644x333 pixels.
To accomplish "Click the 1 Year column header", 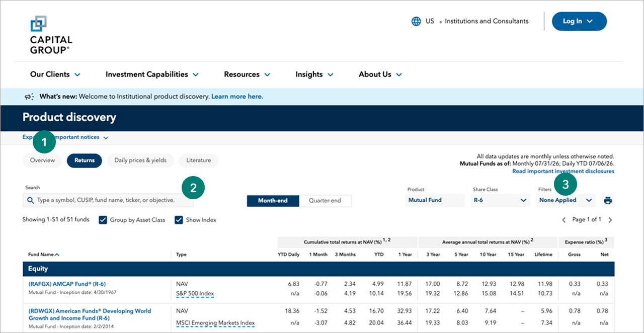I will pos(405,255).
